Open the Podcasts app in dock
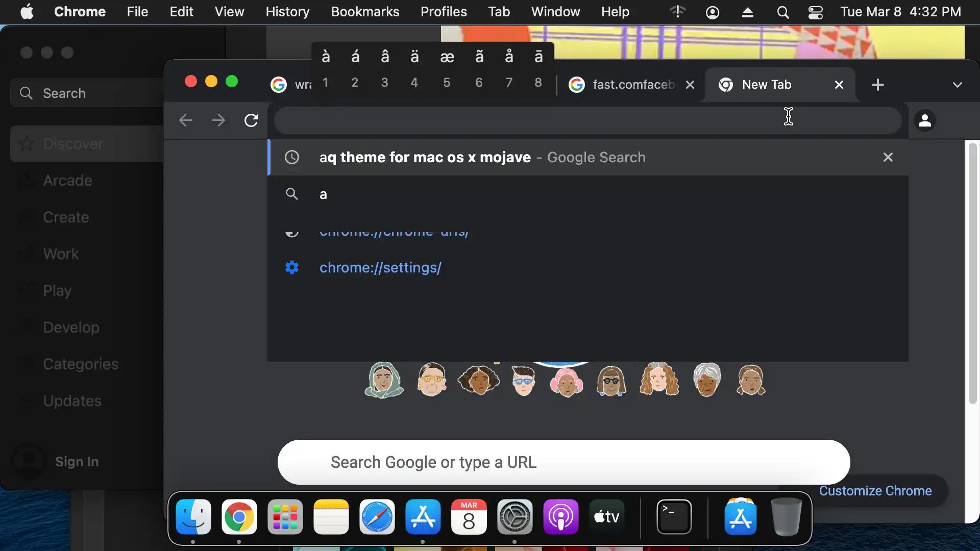 [x=560, y=517]
